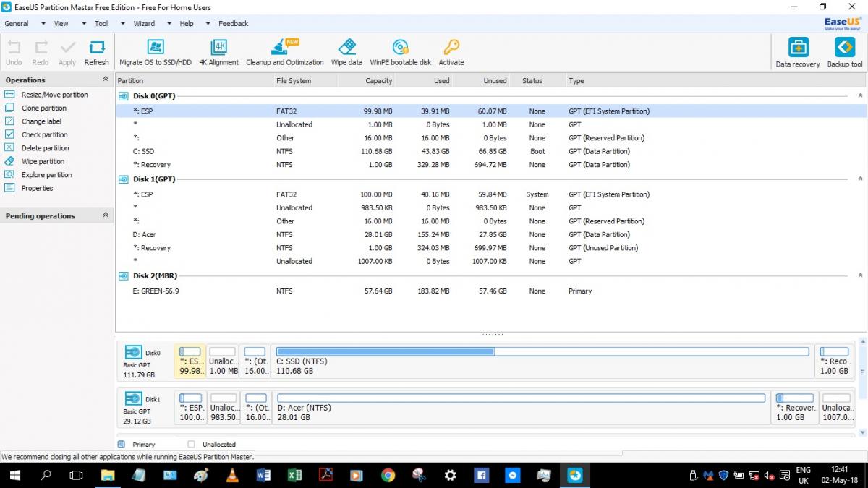Image resolution: width=868 pixels, height=488 pixels.
Task: Collapse the Pending operations panel
Action: point(105,215)
